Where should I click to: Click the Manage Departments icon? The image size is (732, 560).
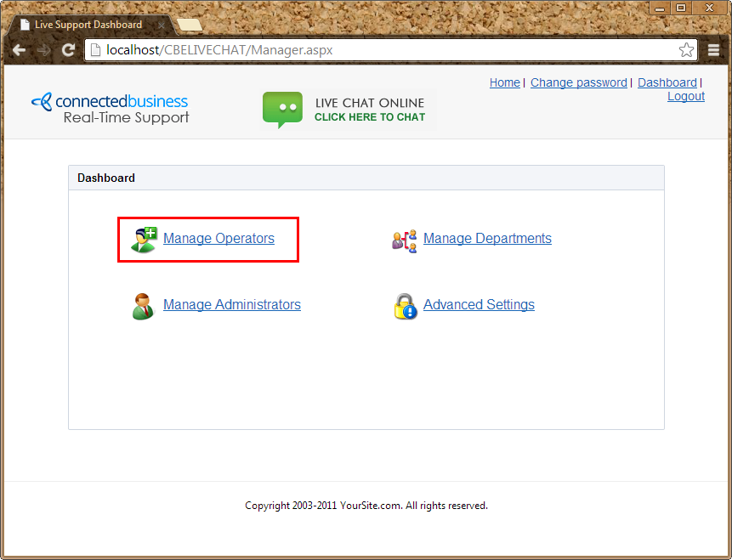click(x=405, y=240)
